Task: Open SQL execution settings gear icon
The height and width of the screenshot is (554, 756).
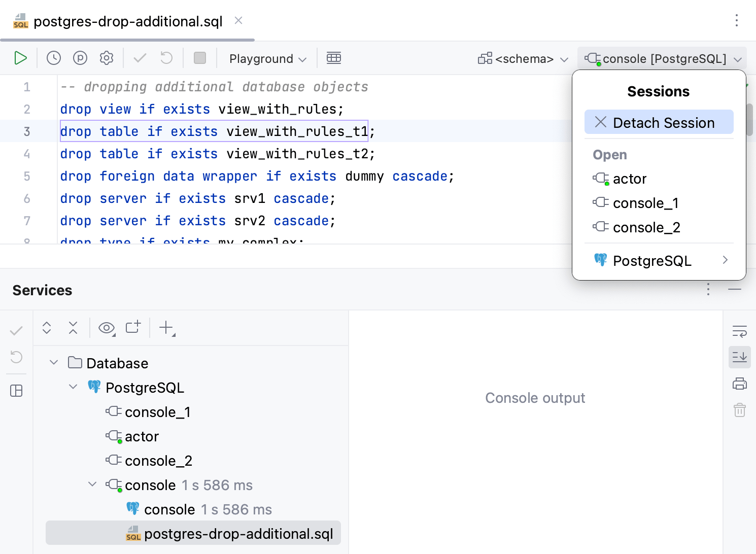Action: point(107,58)
